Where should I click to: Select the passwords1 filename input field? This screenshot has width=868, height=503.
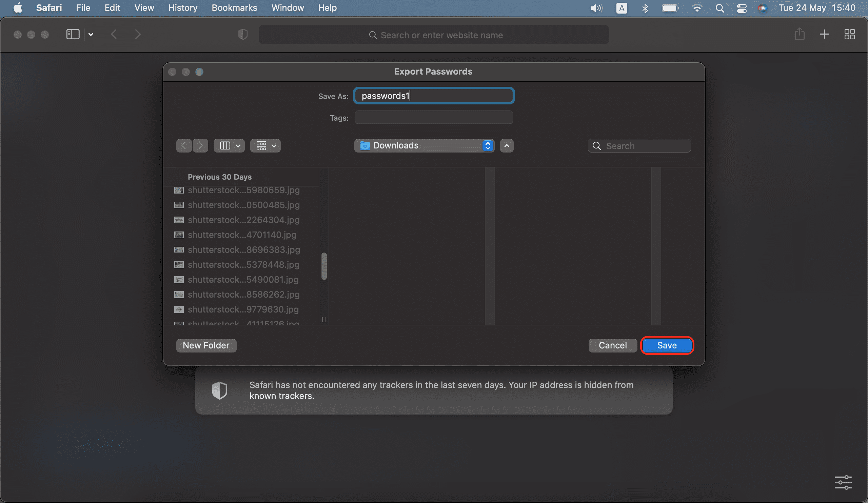[x=434, y=96]
